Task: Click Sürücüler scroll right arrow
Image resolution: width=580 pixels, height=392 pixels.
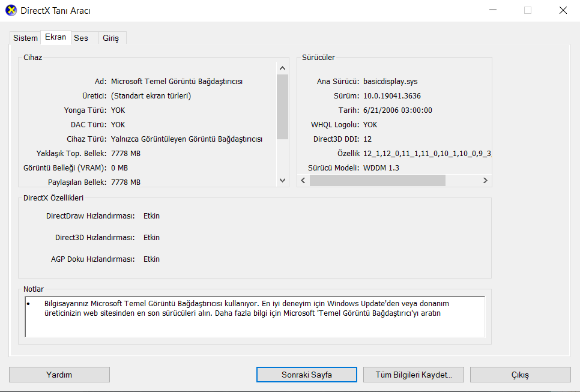Action: (485, 181)
